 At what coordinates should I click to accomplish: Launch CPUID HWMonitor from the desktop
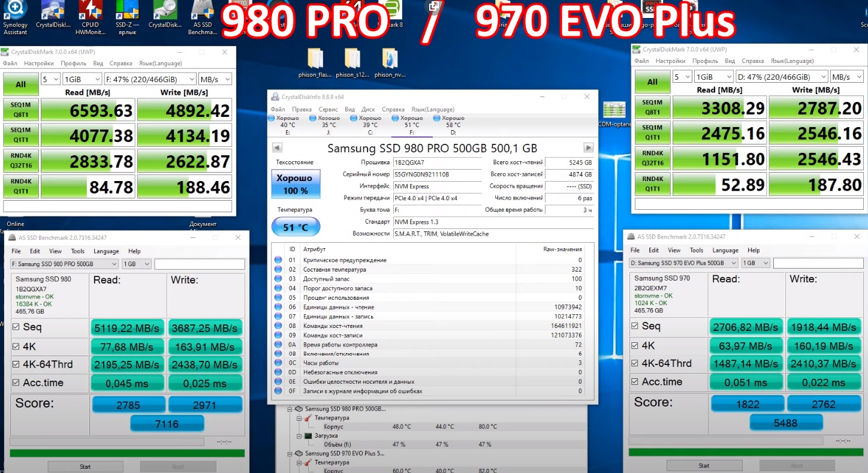89,17
